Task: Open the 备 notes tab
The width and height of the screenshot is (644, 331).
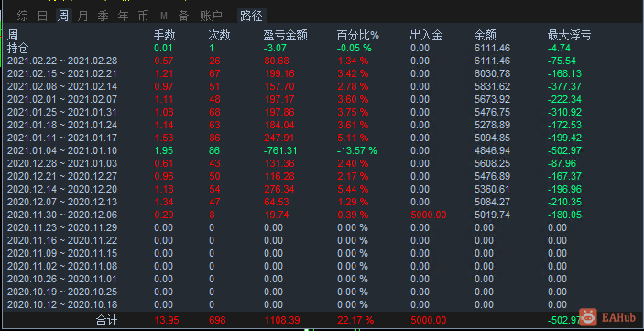Action: pos(183,16)
